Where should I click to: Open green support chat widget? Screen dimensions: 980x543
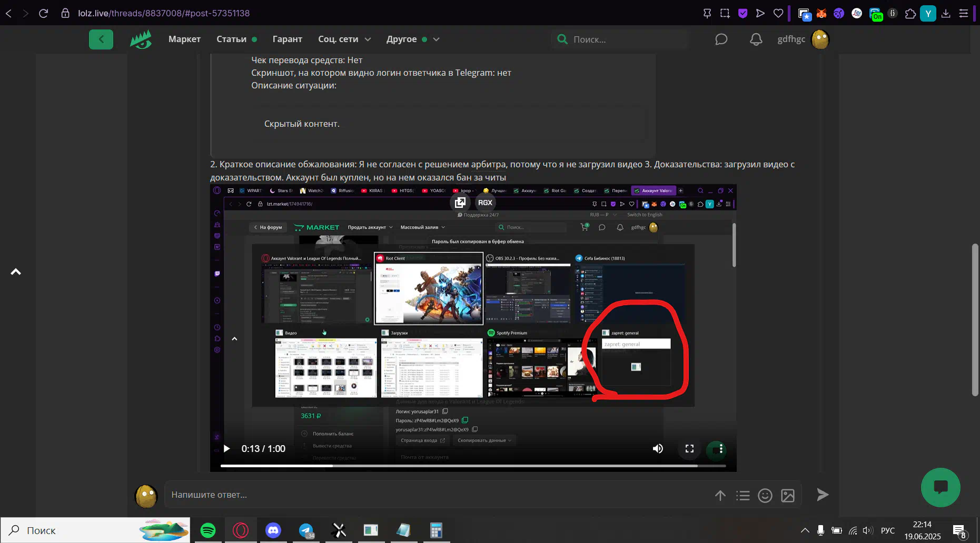click(941, 487)
